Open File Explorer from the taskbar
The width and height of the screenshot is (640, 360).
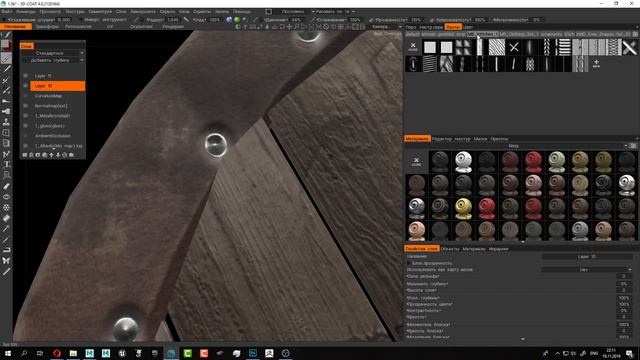click(73, 353)
